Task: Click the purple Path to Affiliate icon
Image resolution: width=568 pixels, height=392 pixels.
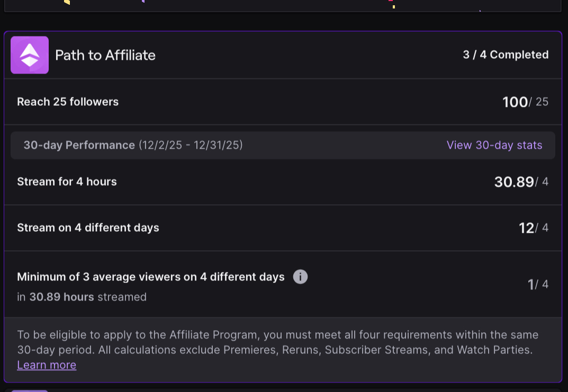Action: tap(30, 55)
